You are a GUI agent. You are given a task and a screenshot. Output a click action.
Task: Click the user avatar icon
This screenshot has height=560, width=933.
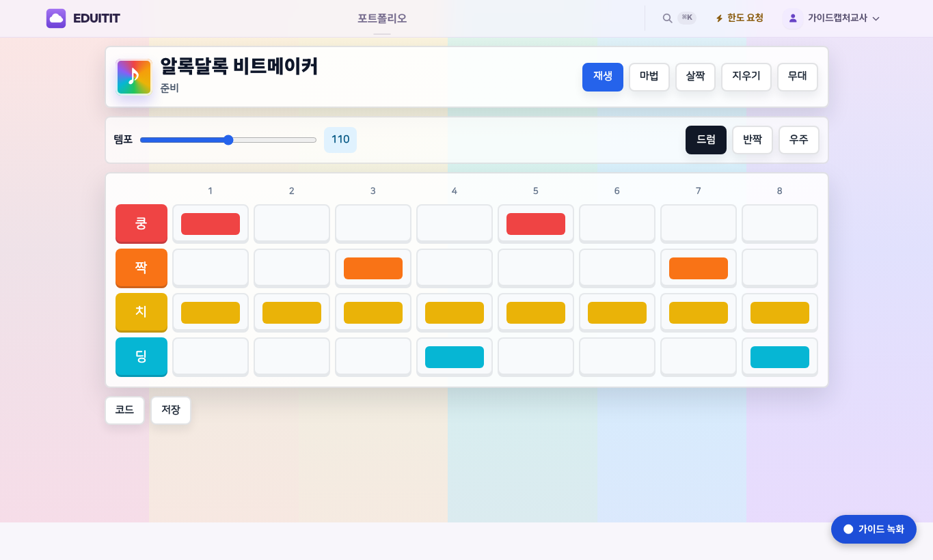coord(793,18)
